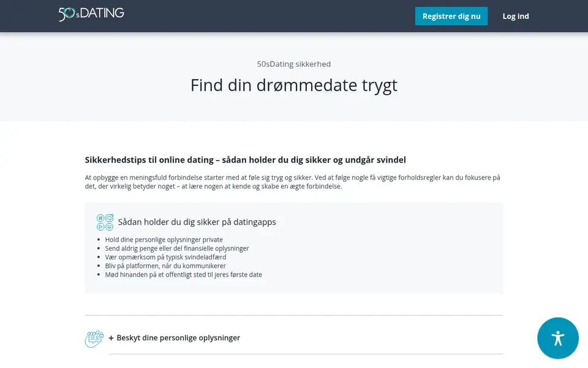Open the Log ind link
This screenshot has height=368, width=588.
[516, 16]
